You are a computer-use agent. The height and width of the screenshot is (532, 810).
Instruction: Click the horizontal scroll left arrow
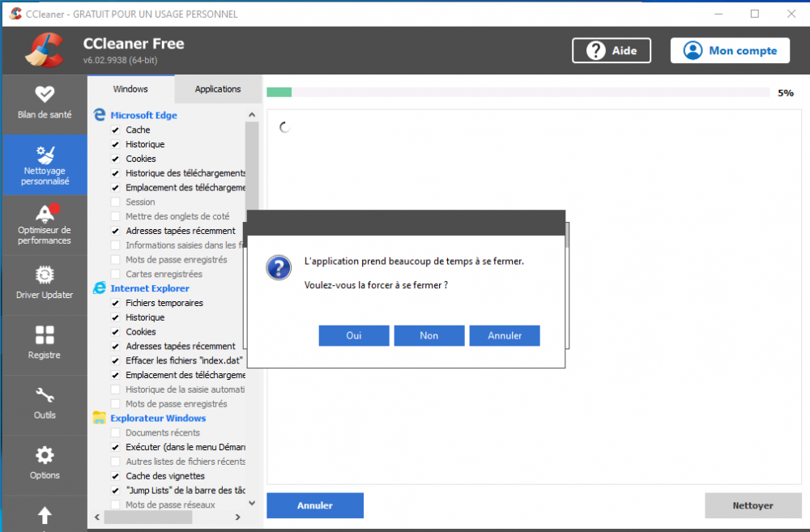tap(97, 517)
